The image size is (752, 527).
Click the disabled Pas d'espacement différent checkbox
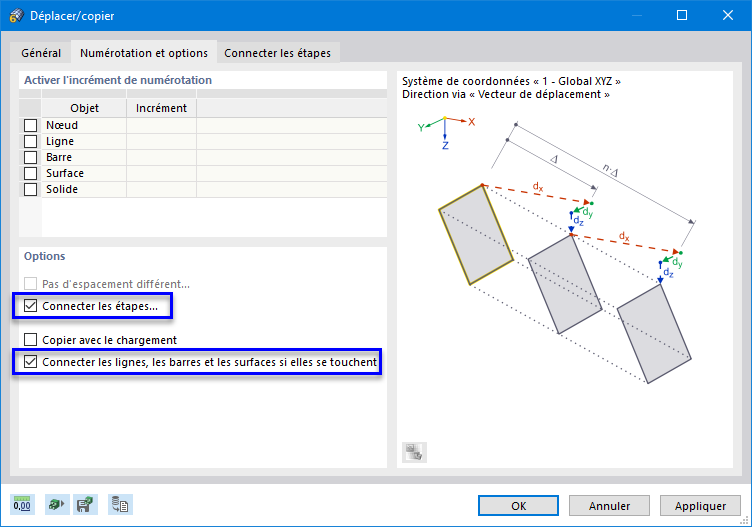point(30,284)
